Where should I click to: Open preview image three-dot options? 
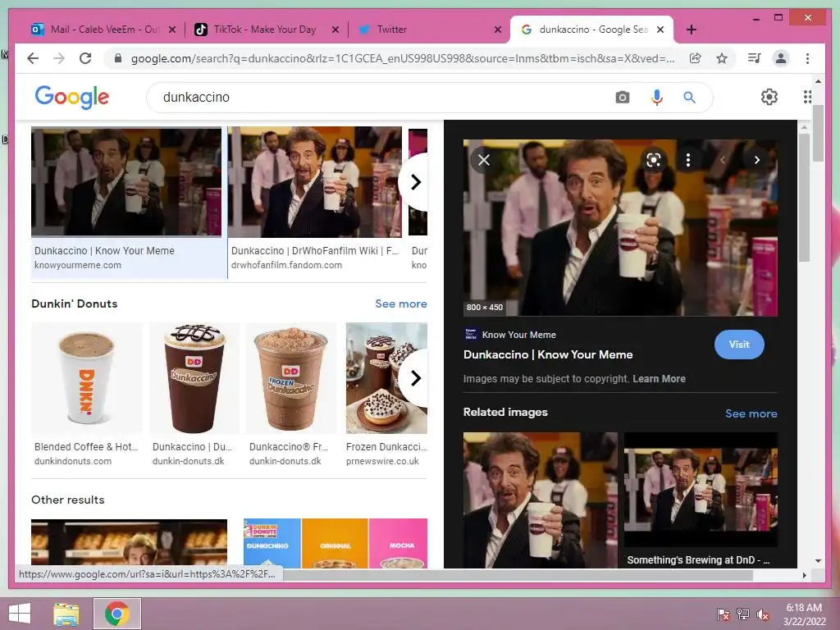(688, 160)
